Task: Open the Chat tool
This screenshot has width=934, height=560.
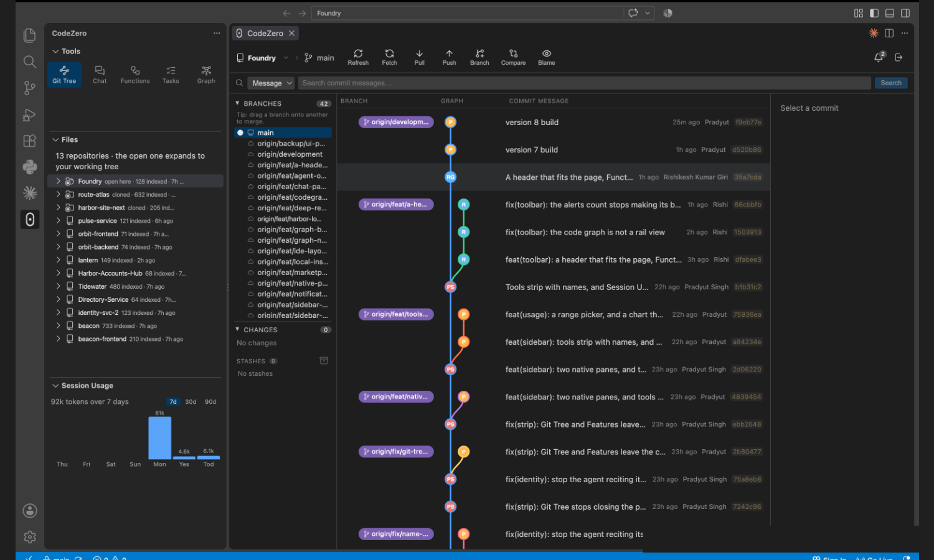Action: click(100, 75)
